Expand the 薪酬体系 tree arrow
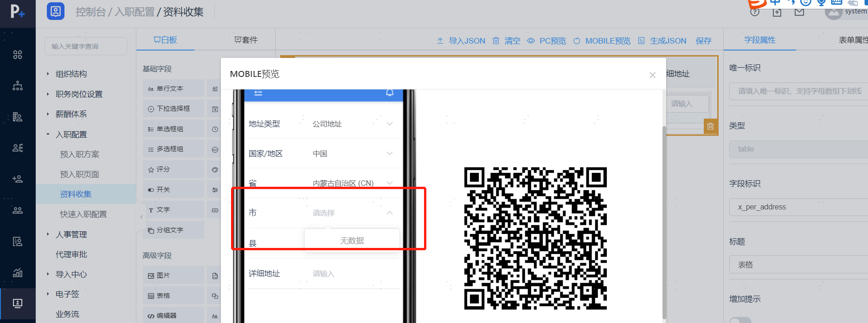This screenshot has height=323, width=868. click(48, 114)
